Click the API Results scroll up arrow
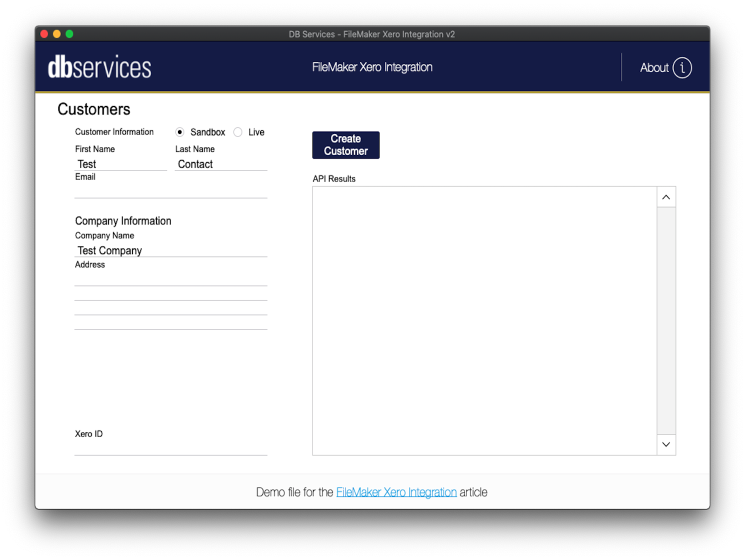This screenshot has width=745, height=560. point(666,197)
